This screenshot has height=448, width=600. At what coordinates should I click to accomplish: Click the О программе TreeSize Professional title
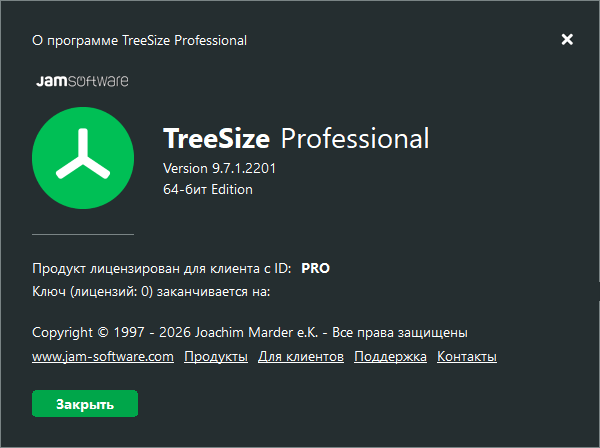139,41
